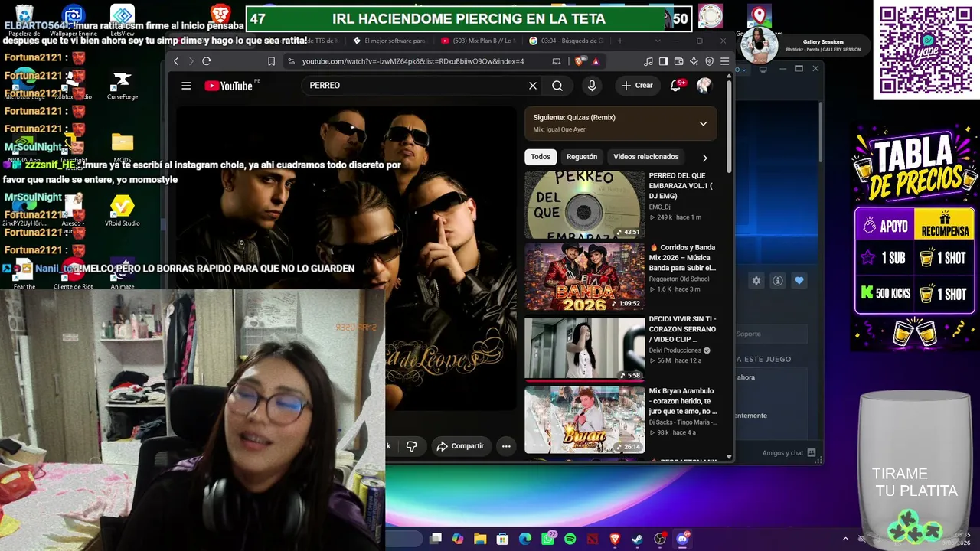Bookmark this page in the browser toolbar
Screen dimensions: 980x551
point(271,61)
